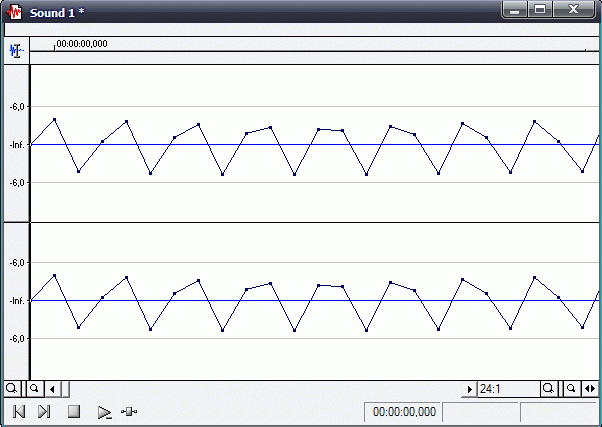Screen dimensions: 602x427
Task: Click the 00:00:00,000 selection status field
Action: [x=403, y=411]
